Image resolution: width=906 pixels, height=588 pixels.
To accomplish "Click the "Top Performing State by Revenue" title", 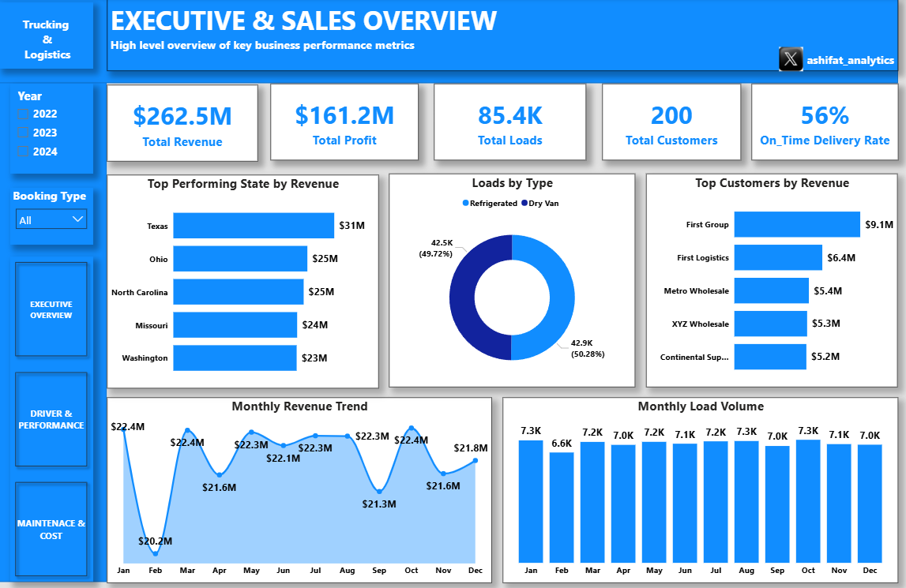I will (243, 184).
